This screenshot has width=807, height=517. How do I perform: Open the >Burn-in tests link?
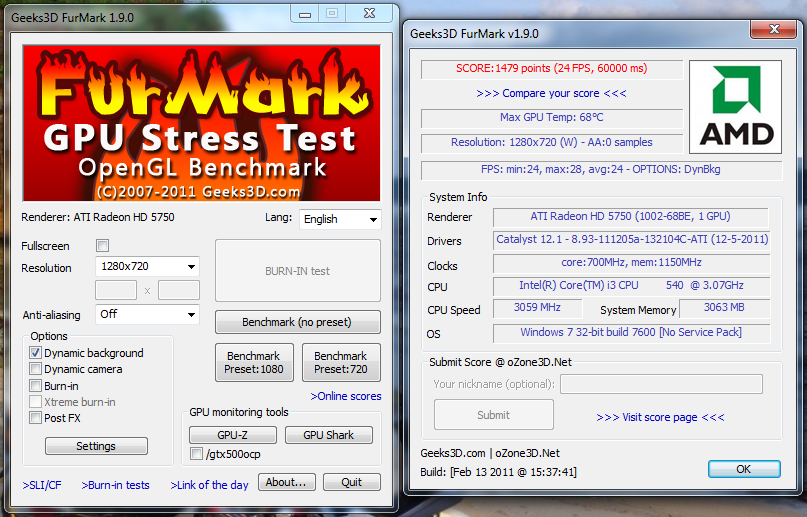115,485
